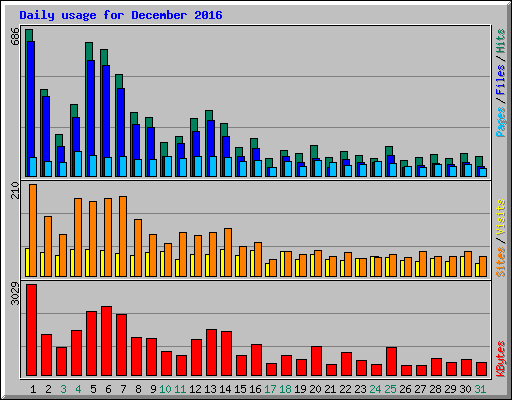The height and width of the screenshot is (400, 512).
Task: Click day label '28' on x-axis
Action: (x=435, y=389)
